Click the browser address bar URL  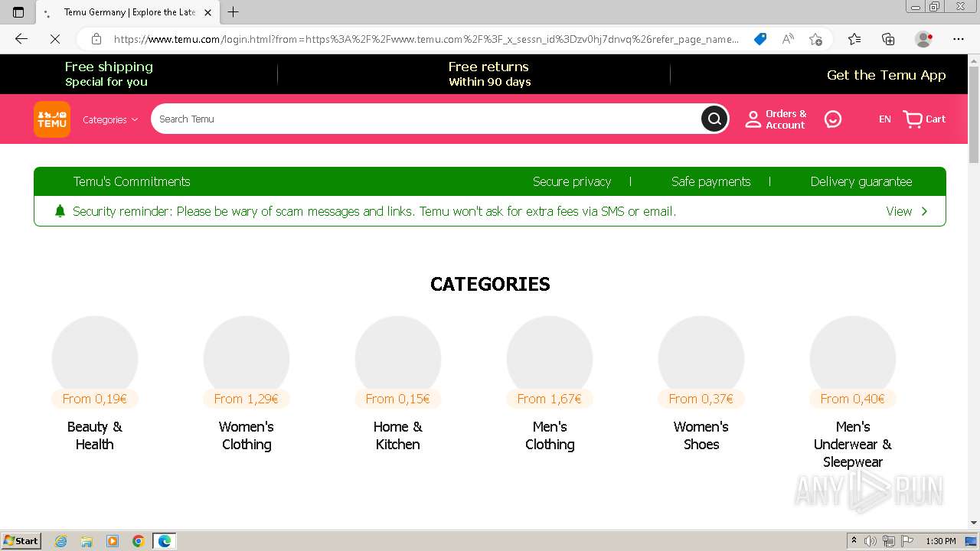coord(426,39)
